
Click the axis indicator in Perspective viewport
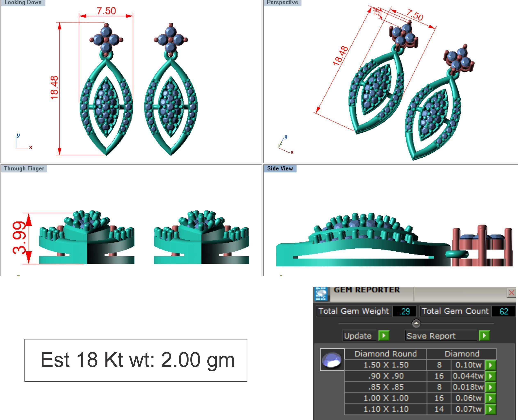[x=286, y=144]
